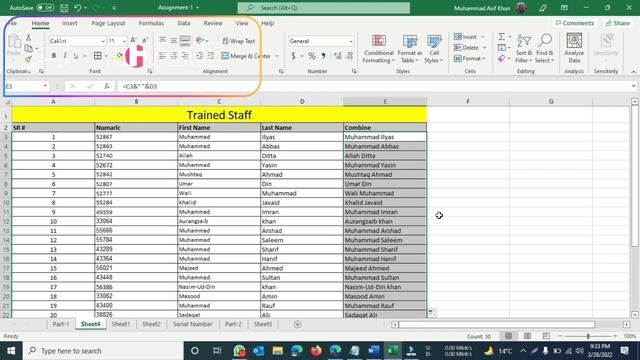Click the Insert Function fx icon
Image resolution: width=640 pixels, height=360 pixels.
click(106, 86)
